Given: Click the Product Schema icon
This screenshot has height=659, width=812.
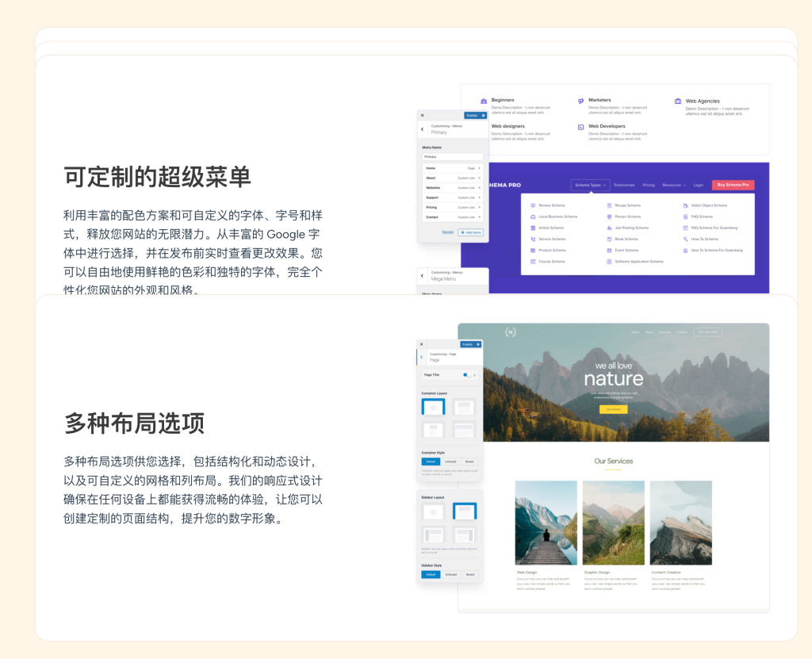Looking at the screenshot, I should (533, 251).
